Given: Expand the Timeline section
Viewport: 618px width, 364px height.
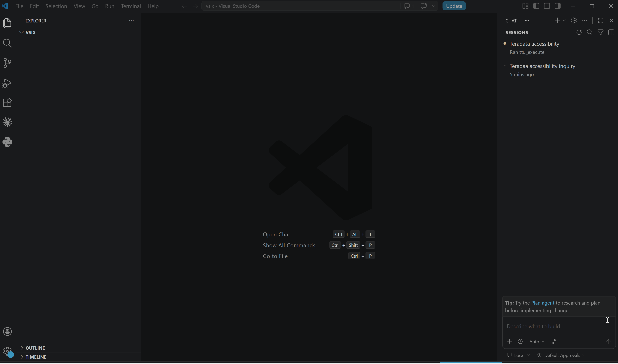Looking at the screenshot, I should point(79,357).
